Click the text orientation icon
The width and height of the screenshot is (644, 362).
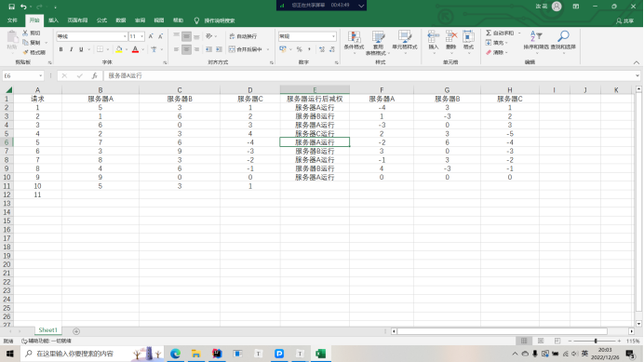[x=209, y=36]
